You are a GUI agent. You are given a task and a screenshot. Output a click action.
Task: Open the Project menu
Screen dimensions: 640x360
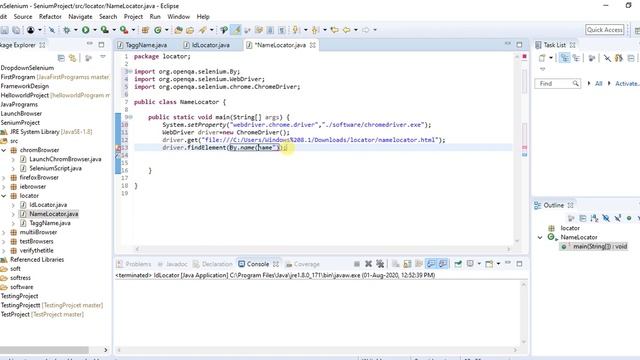(x=133, y=17)
